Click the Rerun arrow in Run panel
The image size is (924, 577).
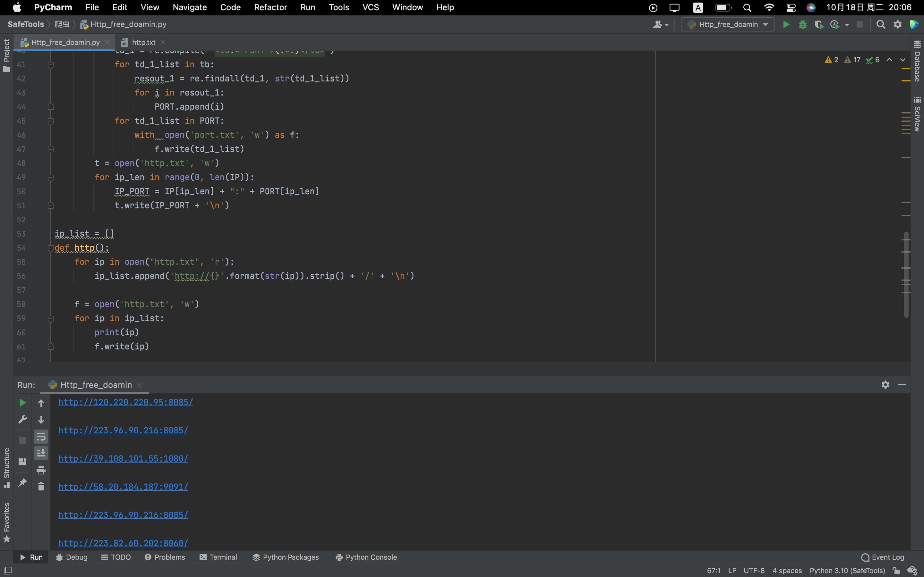click(22, 403)
